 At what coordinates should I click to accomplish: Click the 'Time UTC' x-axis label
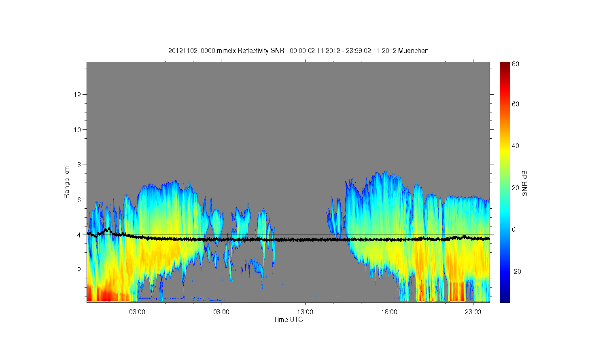[x=288, y=320]
